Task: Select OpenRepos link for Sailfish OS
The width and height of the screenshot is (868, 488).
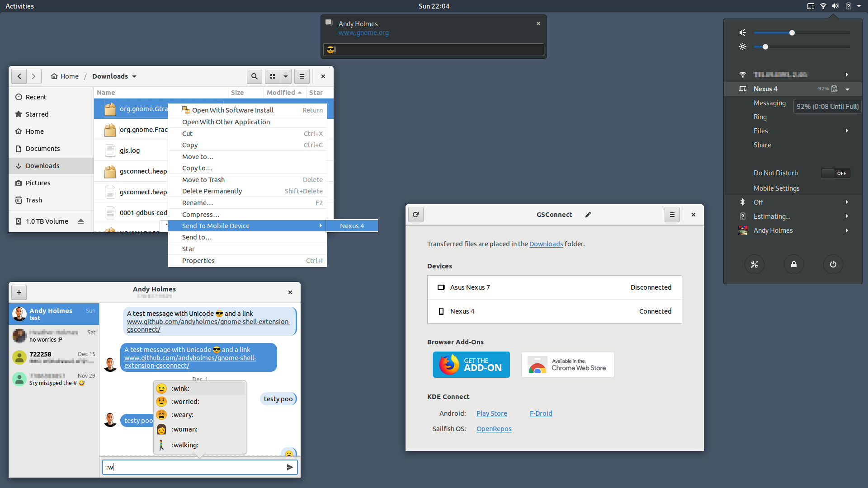Action: 494,428
